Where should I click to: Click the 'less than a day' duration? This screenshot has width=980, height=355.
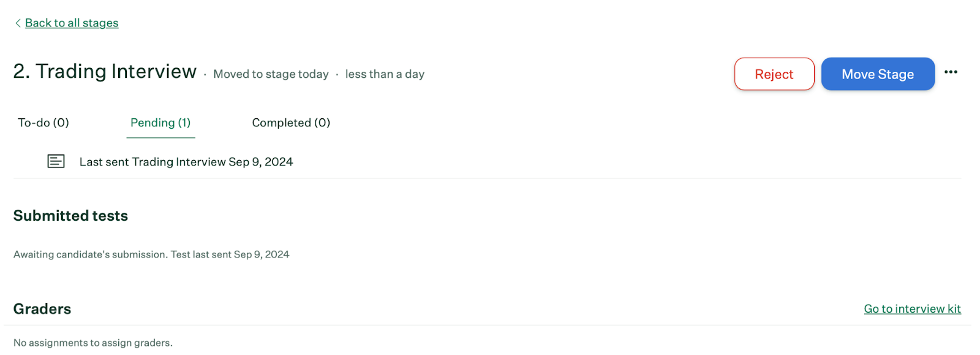pyautogui.click(x=385, y=74)
